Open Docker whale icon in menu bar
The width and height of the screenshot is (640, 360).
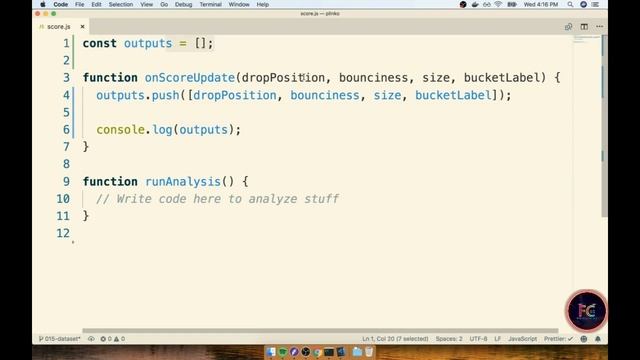click(475, 4)
